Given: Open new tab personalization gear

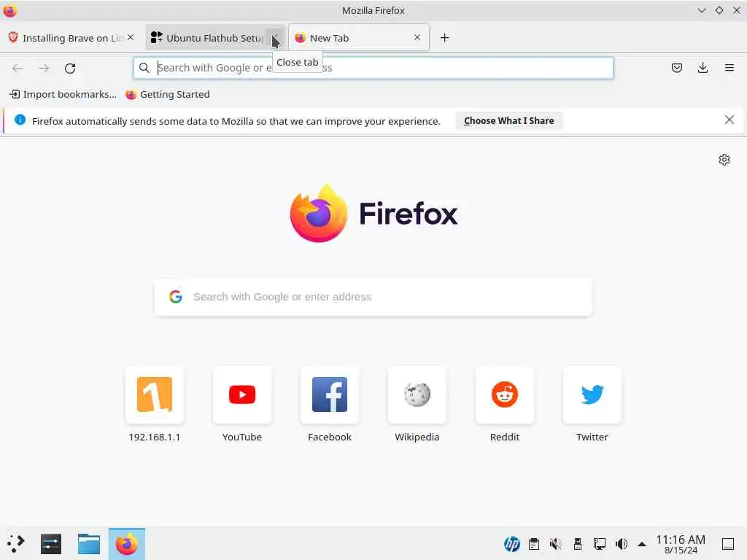Looking at the screenshot, I should click(724, 160).
